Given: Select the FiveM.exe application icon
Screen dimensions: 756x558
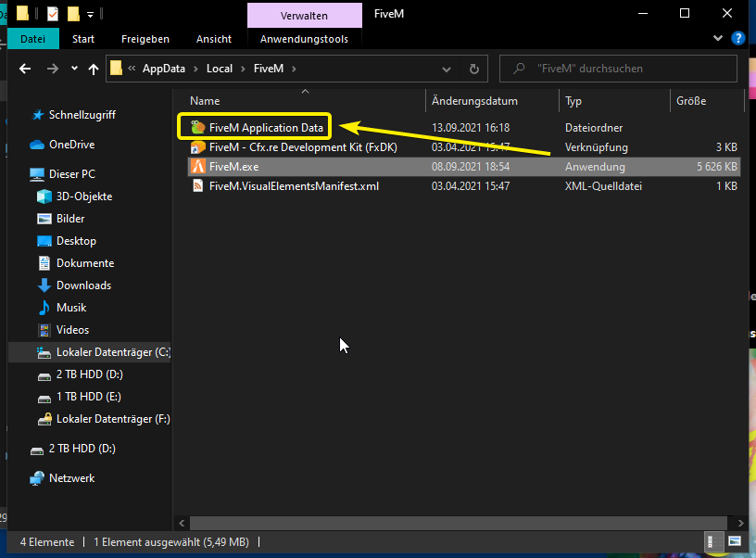Looking at the screenshot, I should [x=196, y=167].
